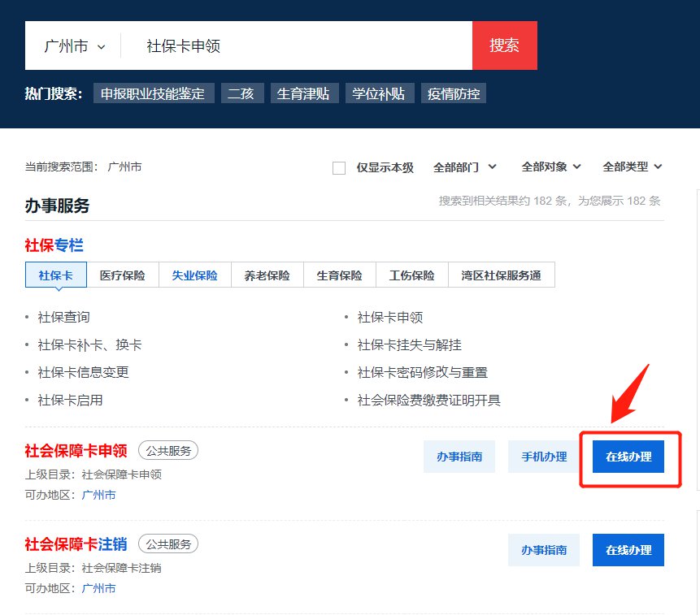Open 办事指南 for 社会保障卡注销
700x615 pixels.
coord(544,550)
